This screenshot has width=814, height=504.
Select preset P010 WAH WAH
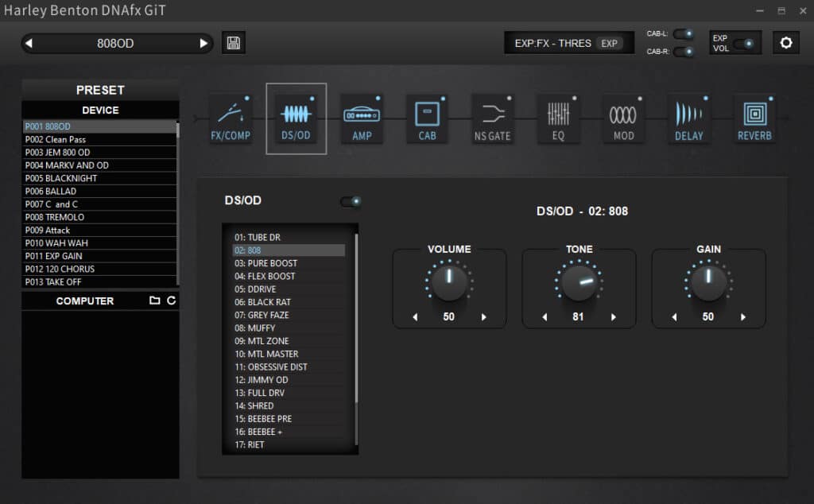point(99,243)
